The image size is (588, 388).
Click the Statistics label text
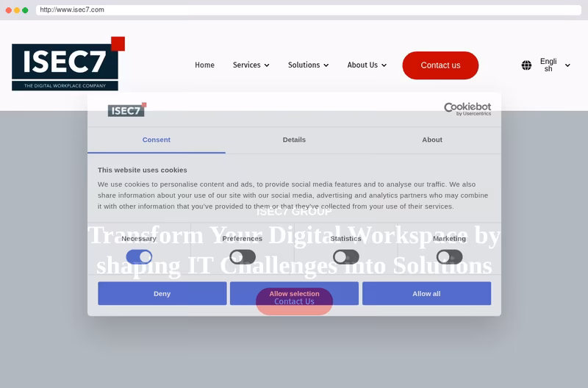(345, 239)
